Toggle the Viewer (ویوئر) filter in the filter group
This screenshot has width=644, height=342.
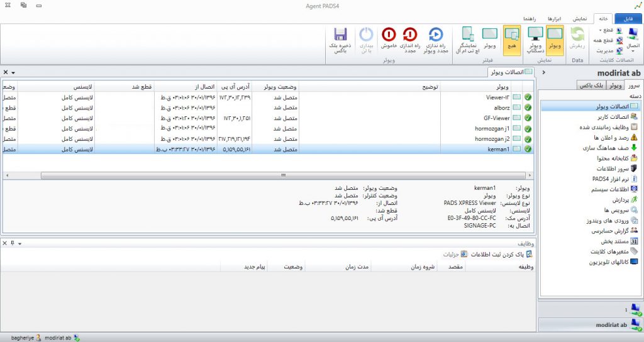pos(489,35)
